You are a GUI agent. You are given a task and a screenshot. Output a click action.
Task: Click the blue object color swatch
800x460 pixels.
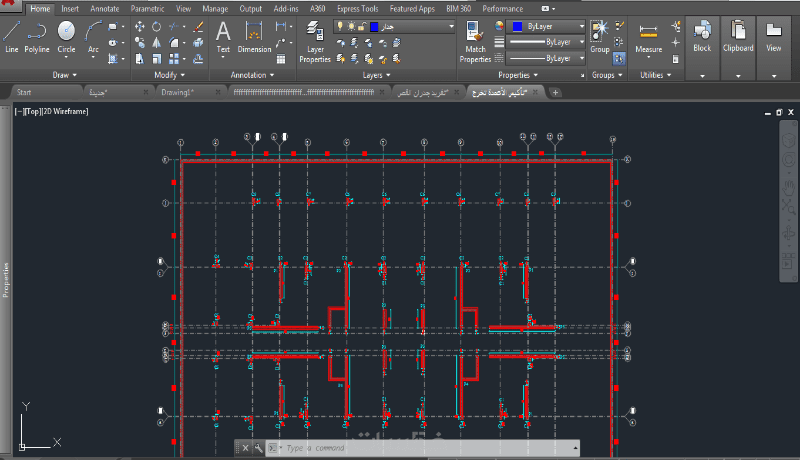[517, 26]
